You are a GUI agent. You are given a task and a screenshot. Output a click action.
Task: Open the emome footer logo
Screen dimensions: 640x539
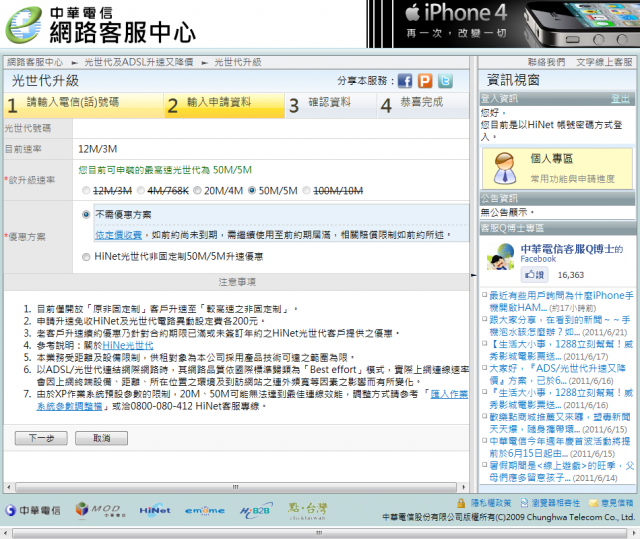click(x=204, y=510)
